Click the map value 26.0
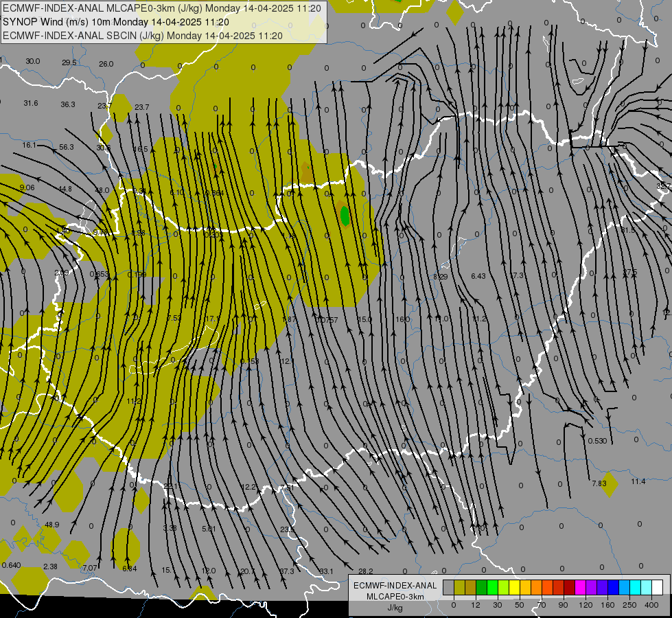Image resolution: width=672 pixels, height=618 pixels. tap(106, 64)
